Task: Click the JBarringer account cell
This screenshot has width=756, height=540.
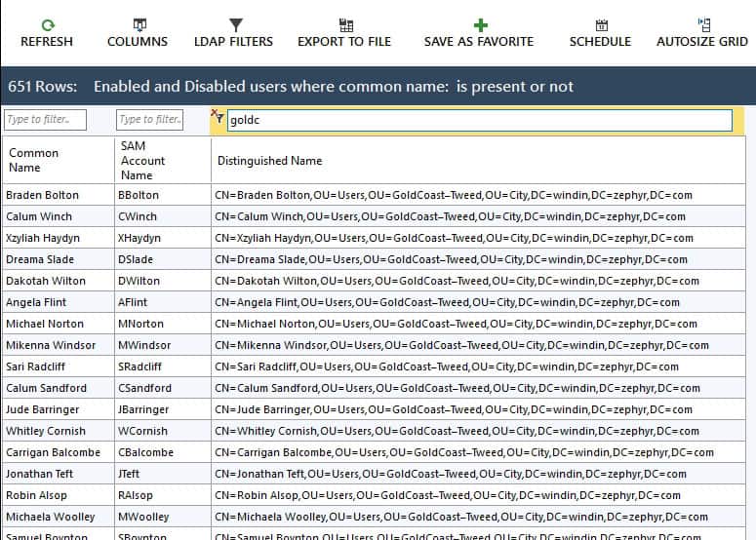Action: (163, 409)
